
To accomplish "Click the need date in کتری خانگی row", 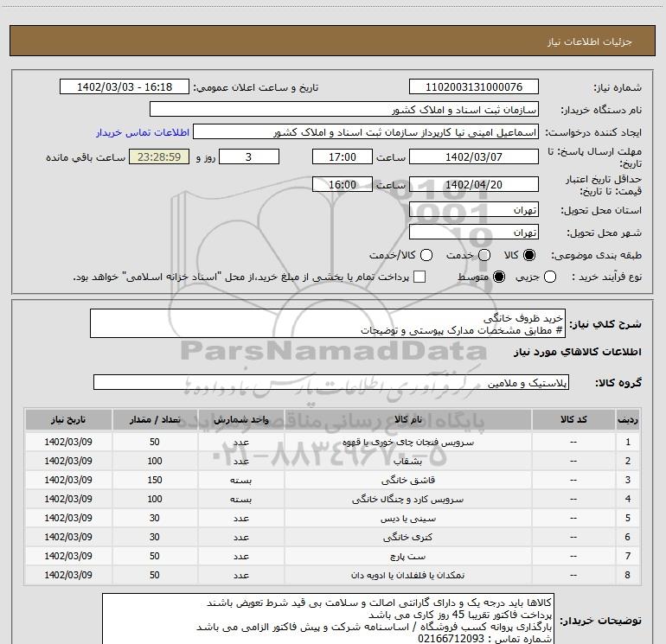I will (68, 538).
